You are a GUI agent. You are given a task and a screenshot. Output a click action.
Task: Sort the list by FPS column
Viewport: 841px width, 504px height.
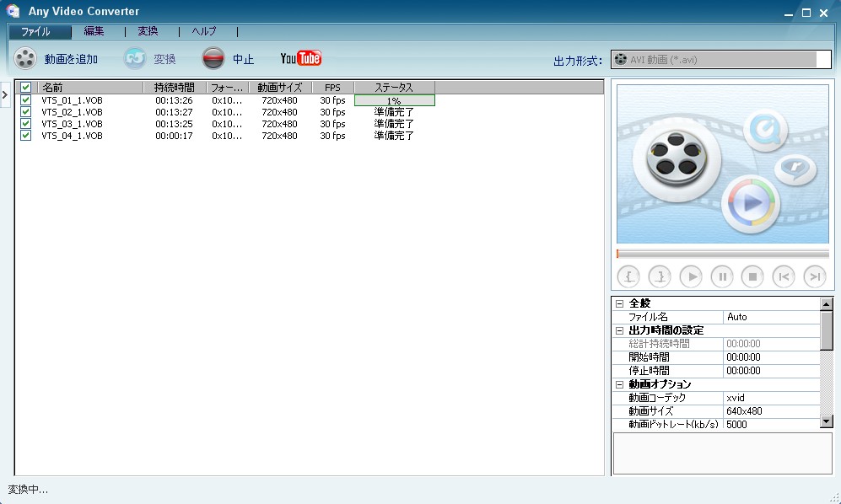[x=332, y=87]
